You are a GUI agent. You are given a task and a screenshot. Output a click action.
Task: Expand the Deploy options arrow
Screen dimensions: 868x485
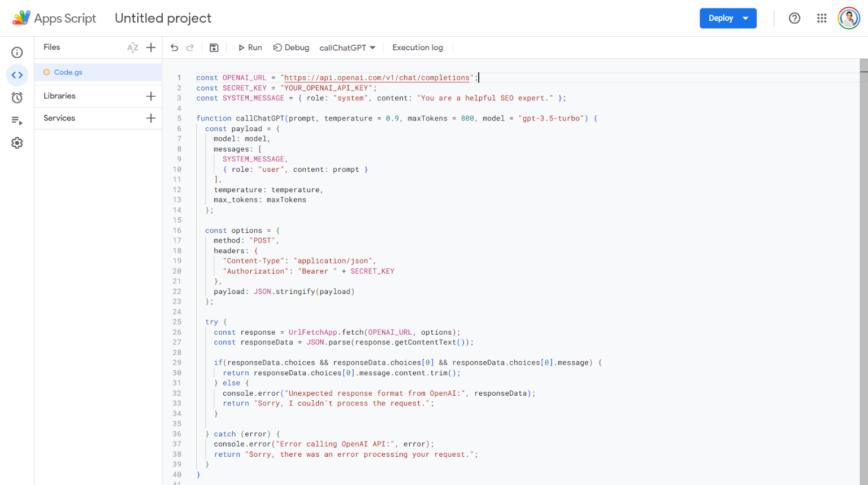coord(745,18)
